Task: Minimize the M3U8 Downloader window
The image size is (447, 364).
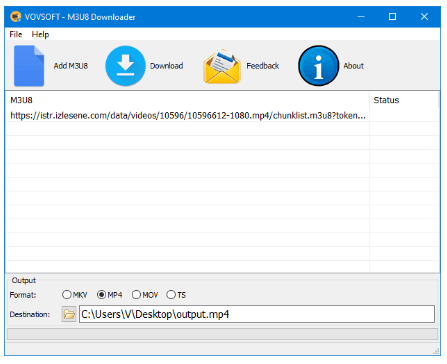Action: tap(361, 17)
